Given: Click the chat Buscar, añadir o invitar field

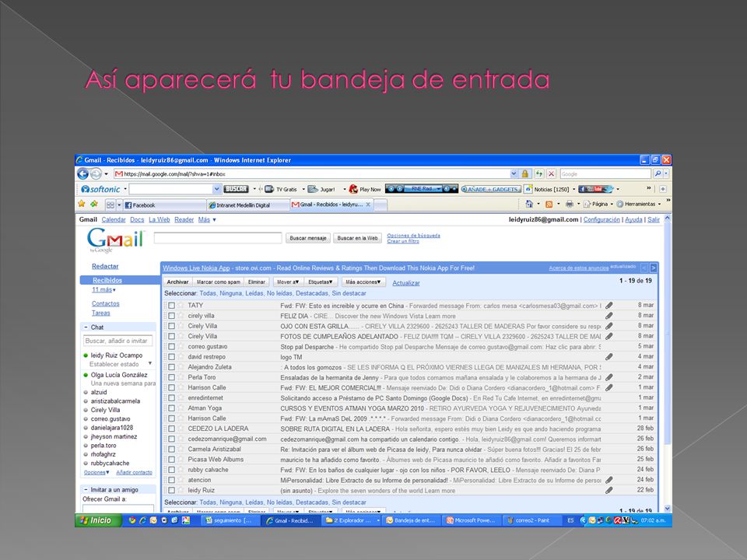Looking at the screenshot, I should click(x=118, y=341).
